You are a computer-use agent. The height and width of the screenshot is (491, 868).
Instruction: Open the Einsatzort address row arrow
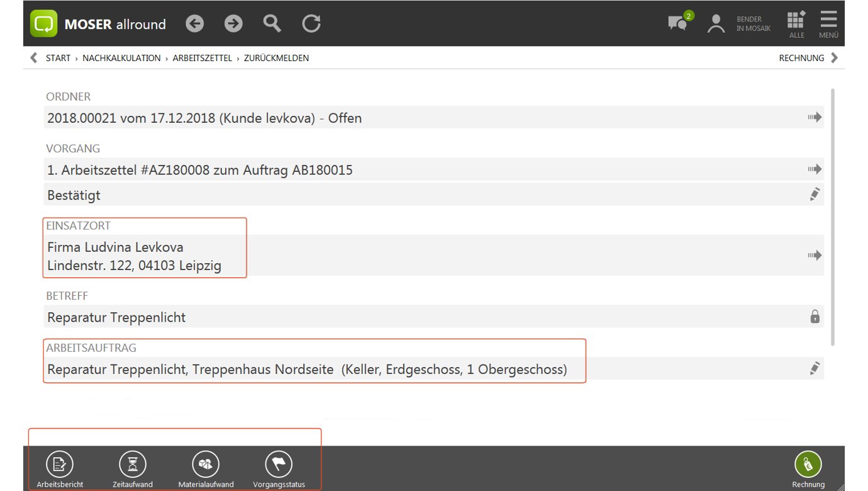tap(815, 256)
